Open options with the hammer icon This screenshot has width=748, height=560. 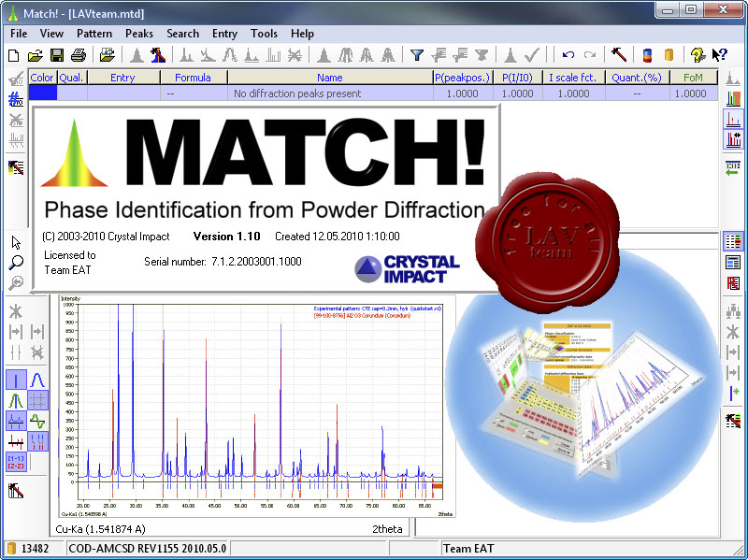tap(619, 55)
